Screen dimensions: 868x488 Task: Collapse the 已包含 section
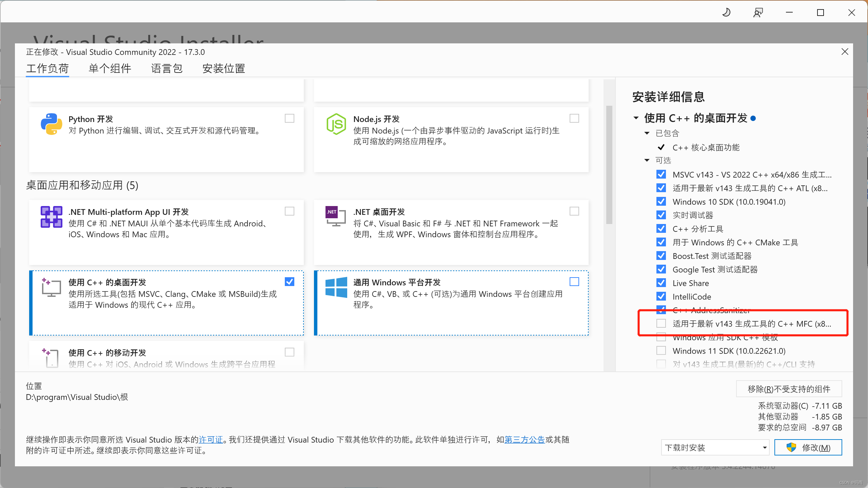(x=647, y=133)
